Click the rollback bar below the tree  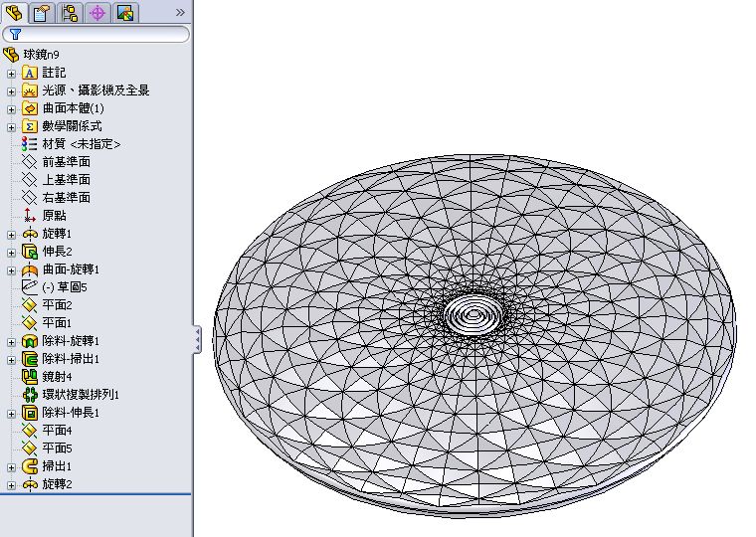[x=95, y=494]
